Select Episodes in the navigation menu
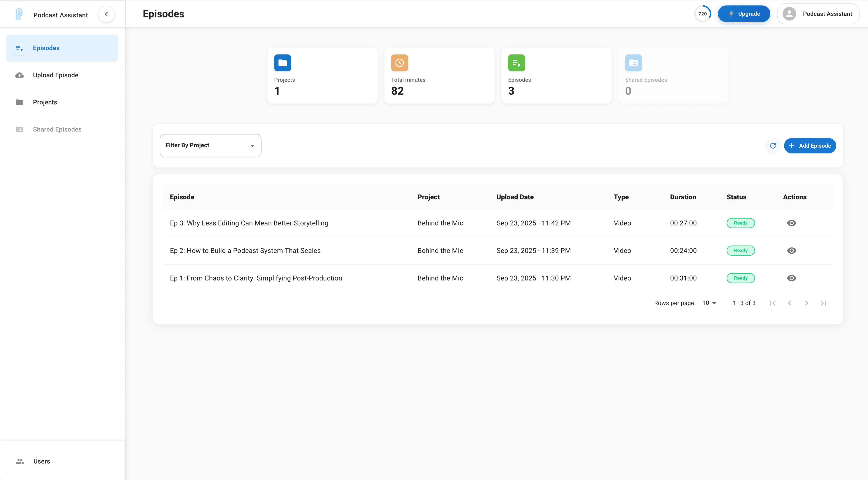Viewport: 868px width, 480px height. coord(46,48)
